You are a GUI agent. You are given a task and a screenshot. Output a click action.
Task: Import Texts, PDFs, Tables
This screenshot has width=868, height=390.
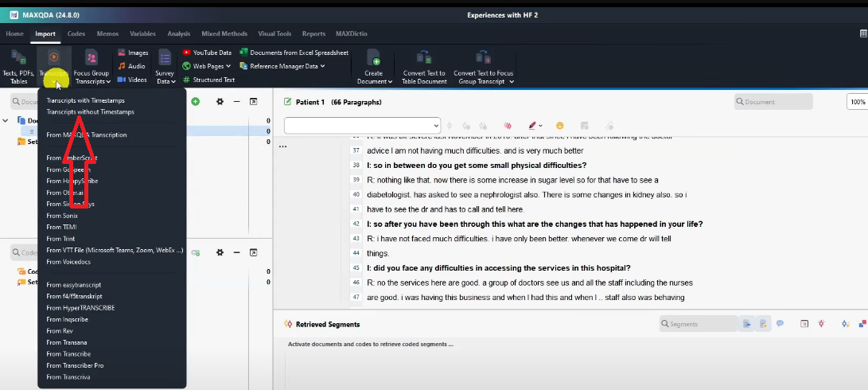[x=18, y=66]
